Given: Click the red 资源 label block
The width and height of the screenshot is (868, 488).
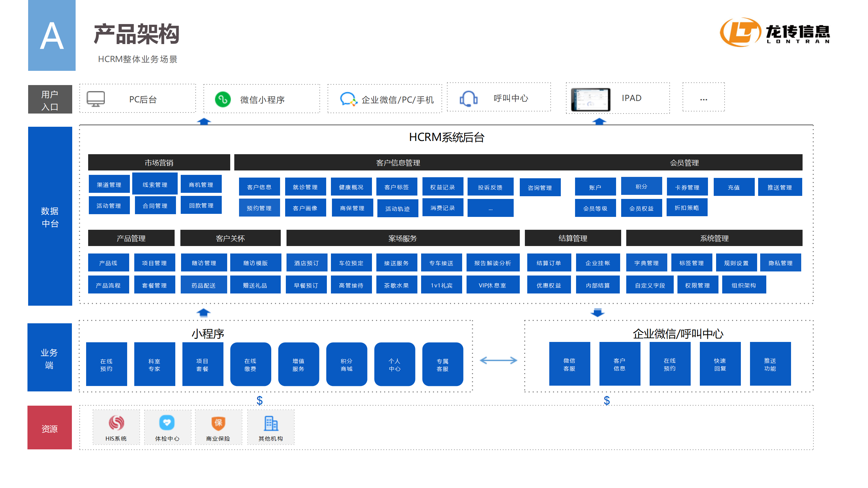Looking at the screenshot, I should [50, 428].
